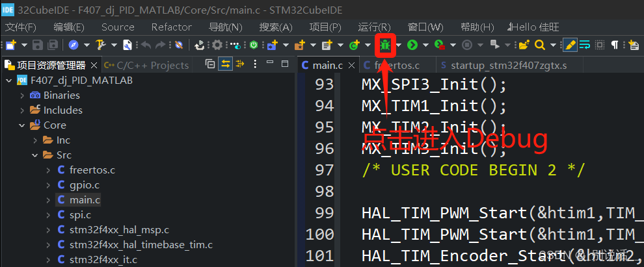Build the project using the hammer icon
Screen dimensions: 644x267
(101, 45)
